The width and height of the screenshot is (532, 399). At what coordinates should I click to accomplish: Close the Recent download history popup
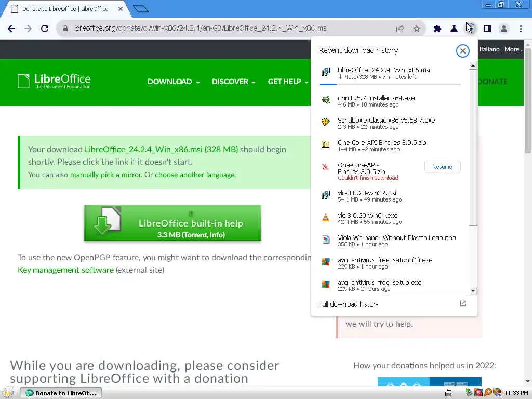pos(462,51)
